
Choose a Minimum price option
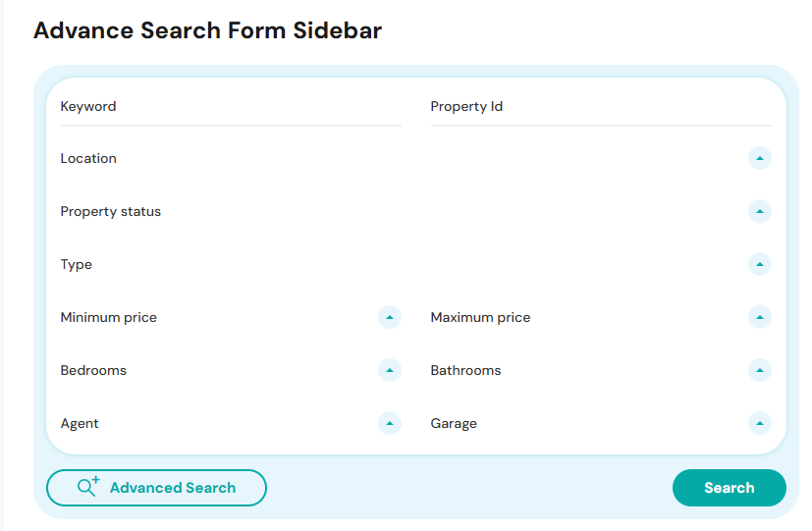point(231,317)
